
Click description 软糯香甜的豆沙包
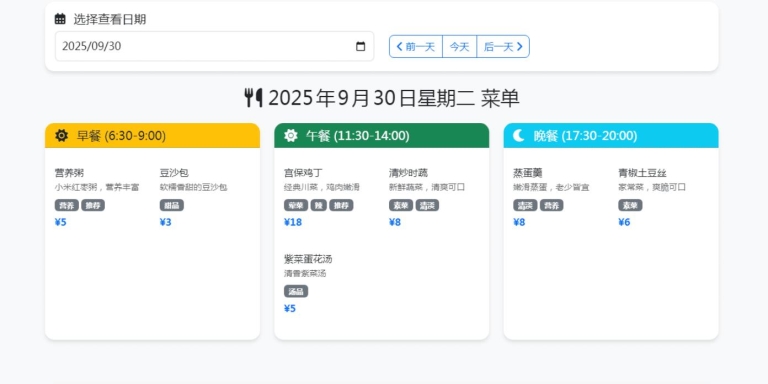click(193, 188)
